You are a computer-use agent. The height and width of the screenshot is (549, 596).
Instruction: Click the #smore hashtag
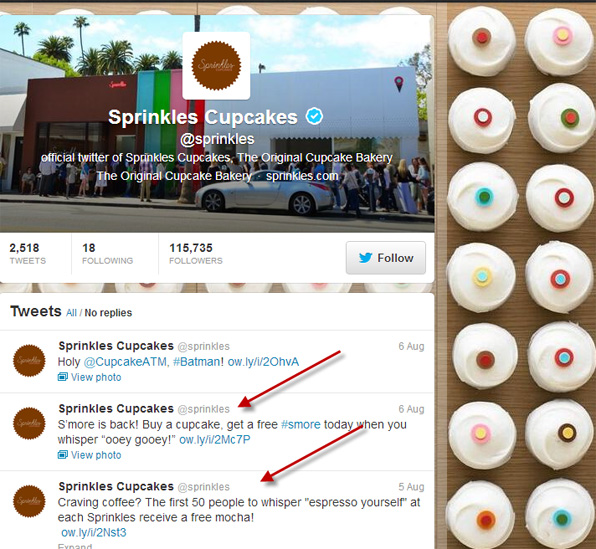point(300,424)
